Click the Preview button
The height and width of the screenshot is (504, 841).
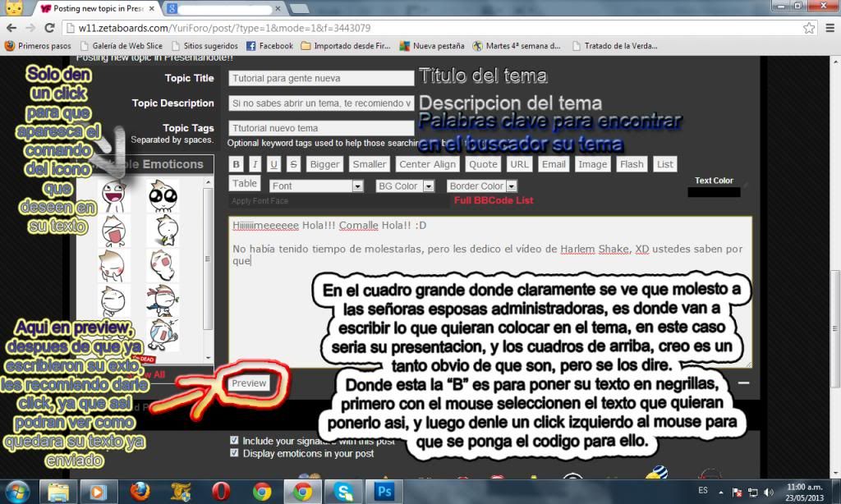[x=250, y=383]
